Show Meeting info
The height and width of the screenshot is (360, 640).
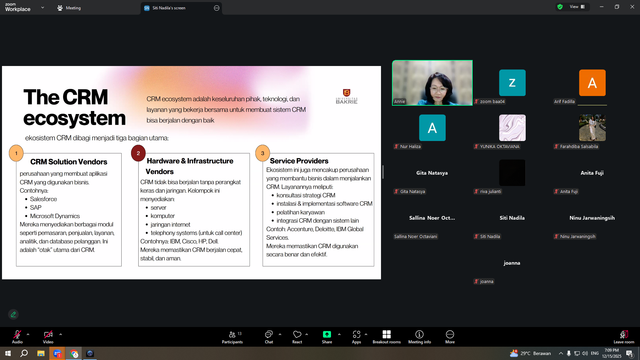tap(419, 337)
